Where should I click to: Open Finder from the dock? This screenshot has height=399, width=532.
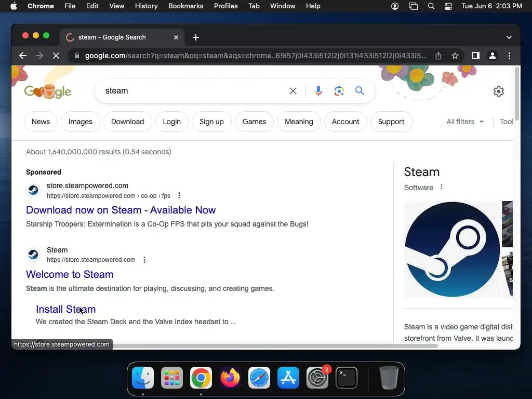pos(143,378)
